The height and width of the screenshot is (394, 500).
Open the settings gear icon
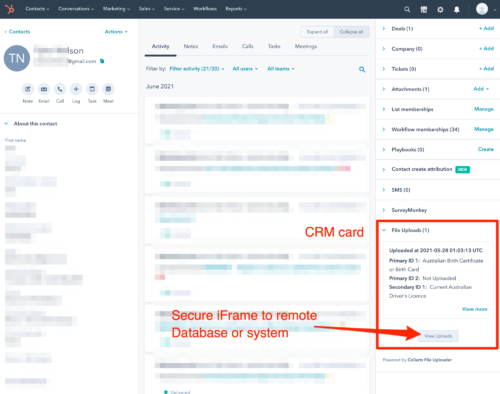[x=440, y=9]
